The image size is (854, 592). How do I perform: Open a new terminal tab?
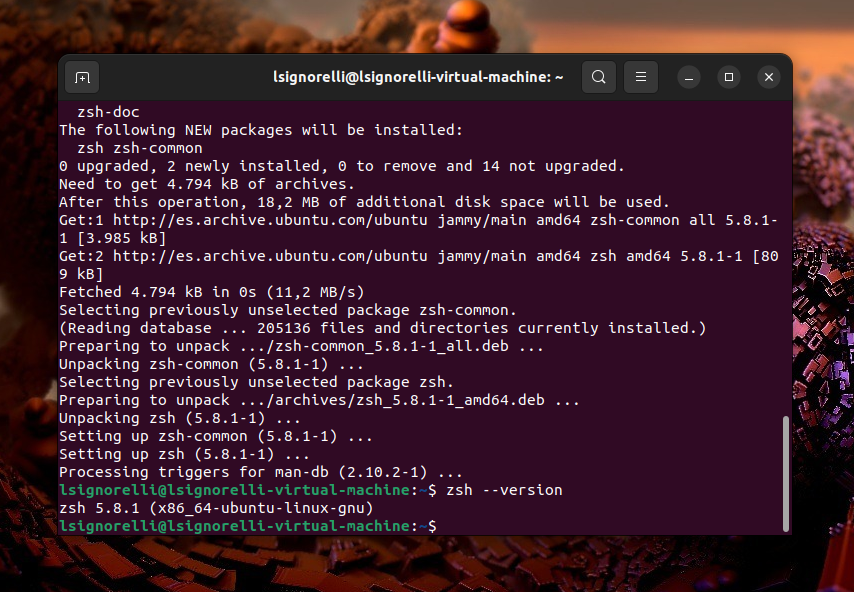(82, 77)
